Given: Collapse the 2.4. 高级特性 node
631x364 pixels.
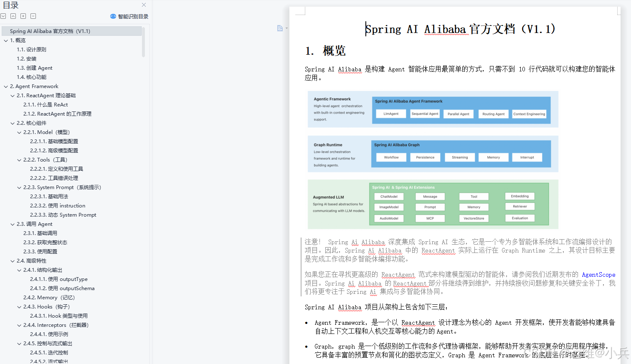Looking at the screenshot, I should (x=13, y=261).
